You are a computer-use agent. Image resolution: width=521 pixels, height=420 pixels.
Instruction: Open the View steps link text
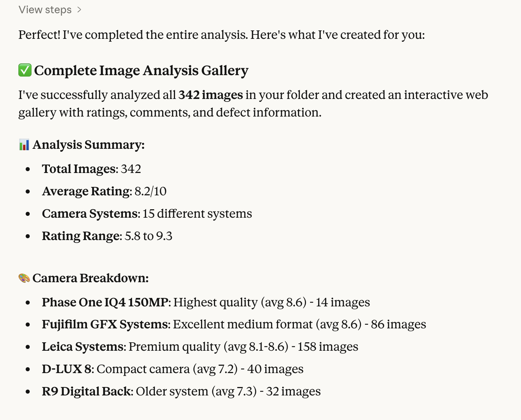pos(45,10)
